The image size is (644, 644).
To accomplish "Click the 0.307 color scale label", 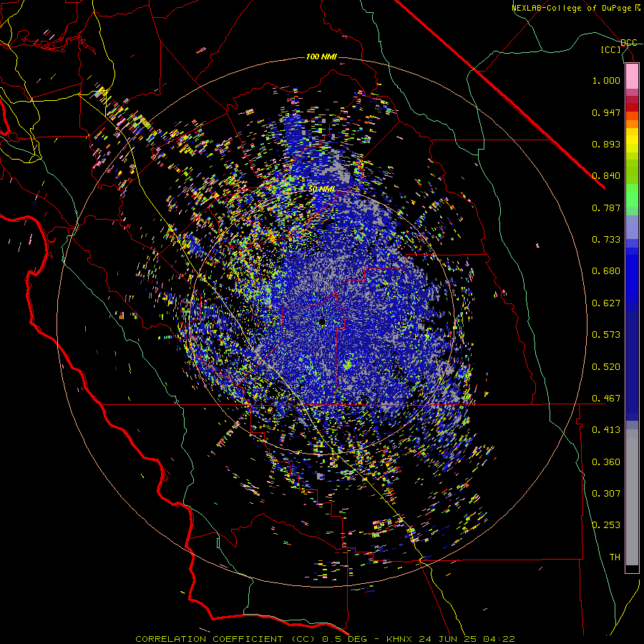I will click(606, 494).
